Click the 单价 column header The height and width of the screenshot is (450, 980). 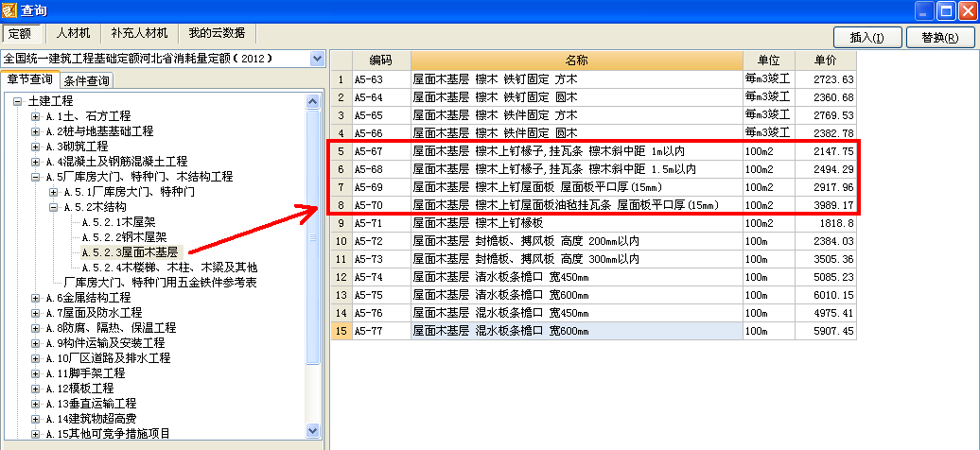826,61
